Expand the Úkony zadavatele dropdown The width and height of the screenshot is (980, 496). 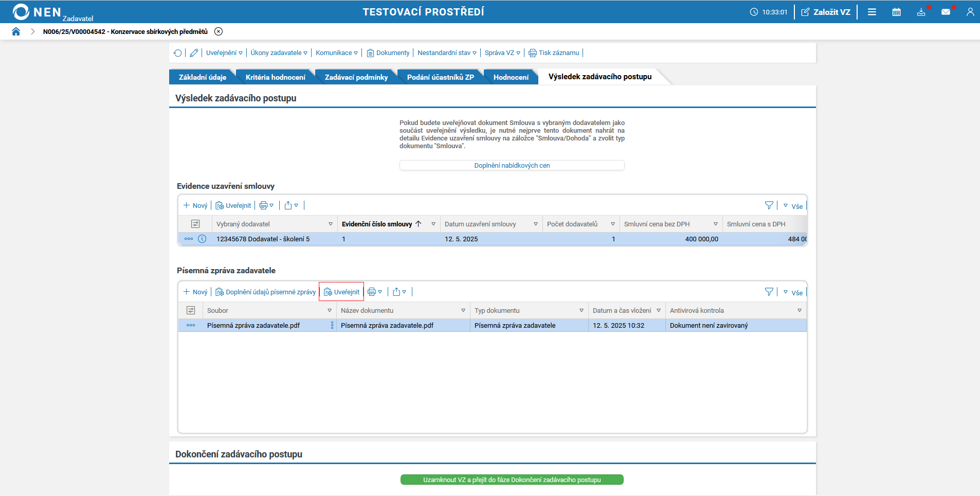point(279,53)
